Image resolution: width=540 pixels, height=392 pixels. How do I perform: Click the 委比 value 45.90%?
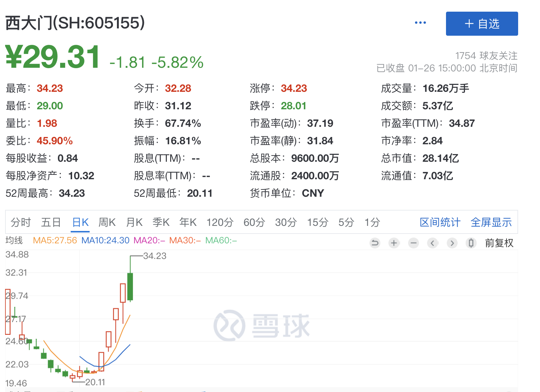pos(55,141)
